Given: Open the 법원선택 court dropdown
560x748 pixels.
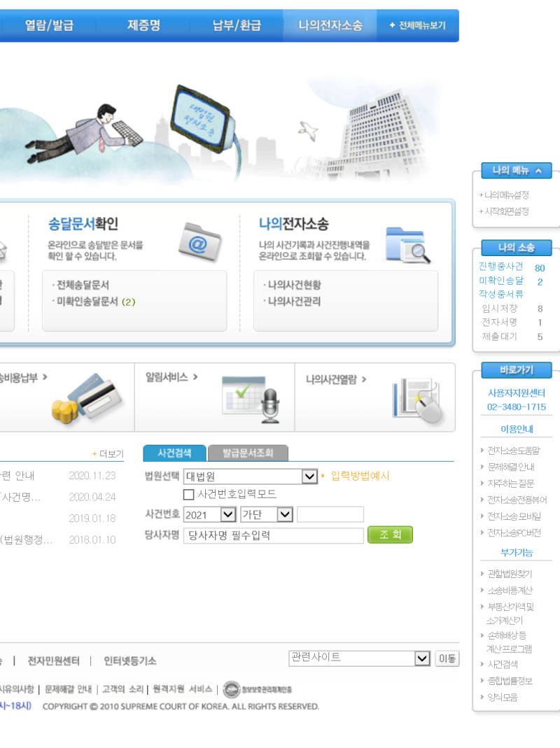Looking at the screenshot, I should tap(251, 476).
